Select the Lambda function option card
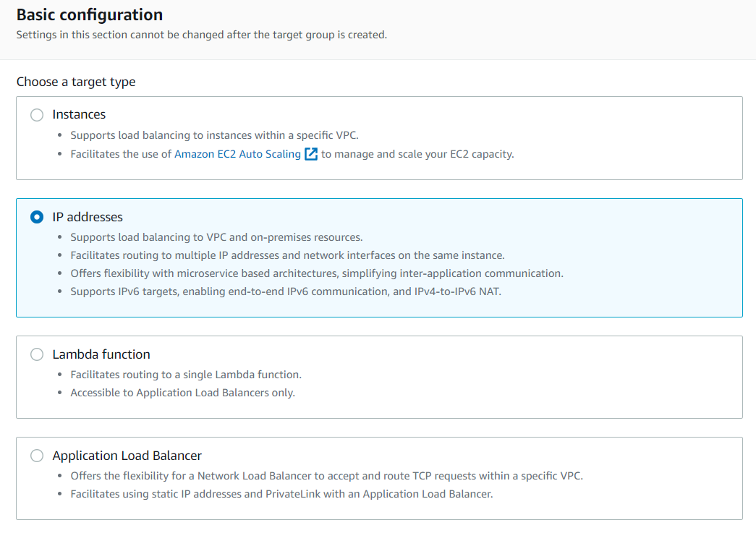The width and height of the screenshot is (756, 533). (x=378, y=377)
